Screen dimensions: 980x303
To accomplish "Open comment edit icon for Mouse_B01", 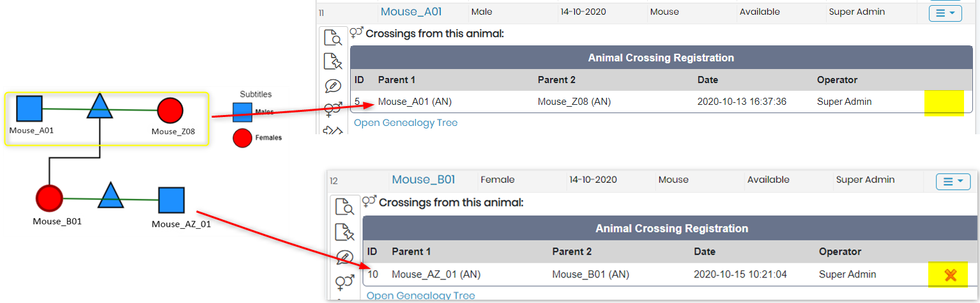I will tap(344, 258).
